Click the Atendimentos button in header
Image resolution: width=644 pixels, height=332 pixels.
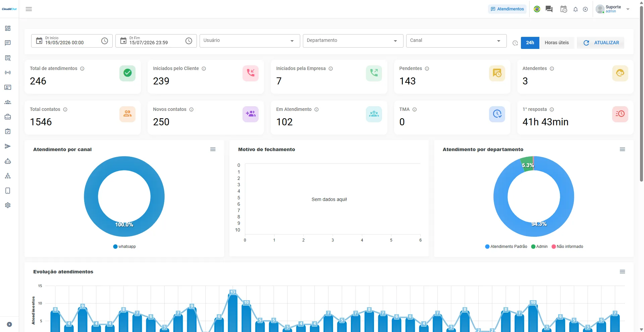[x=507, y=9]
